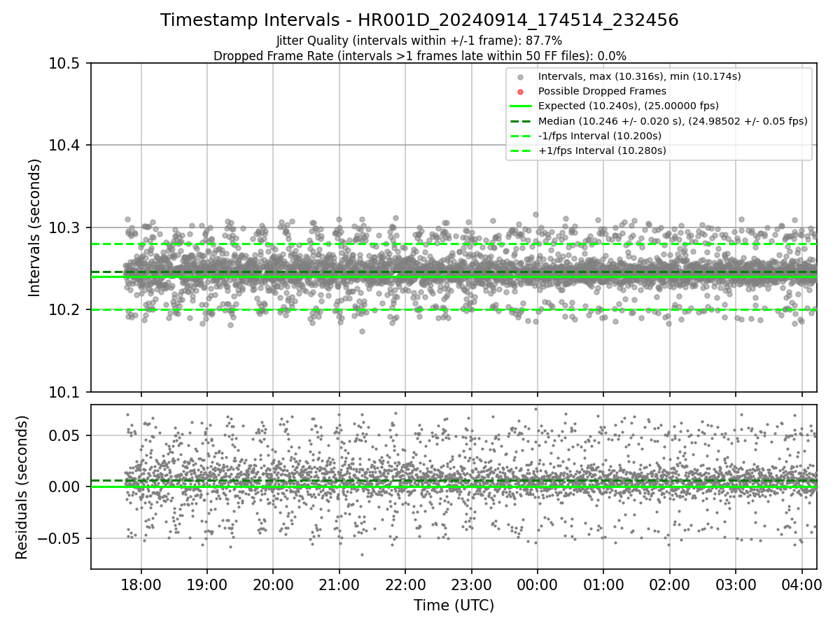Click the 03:00 time tick label

tap(736, 584)
